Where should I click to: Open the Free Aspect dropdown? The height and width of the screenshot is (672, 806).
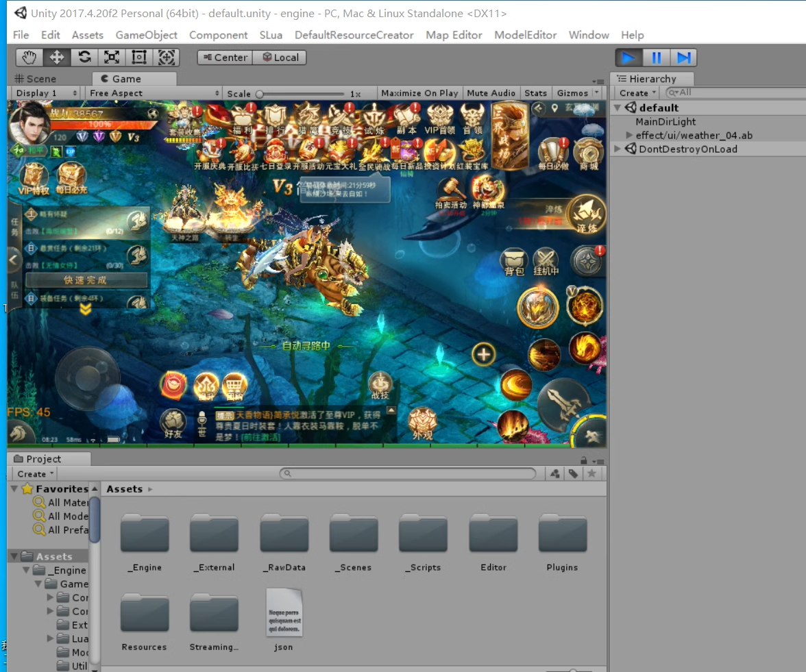click(x=154, y=93)
